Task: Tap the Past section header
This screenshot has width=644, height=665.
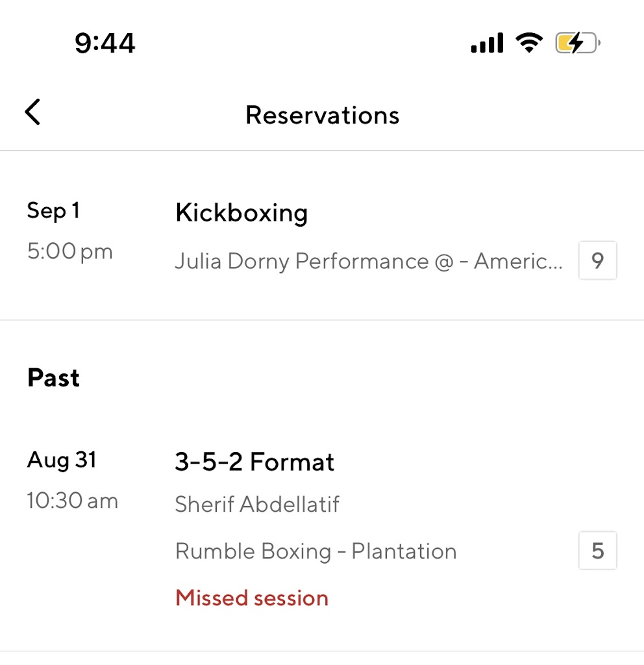Action: coord(53,378)
